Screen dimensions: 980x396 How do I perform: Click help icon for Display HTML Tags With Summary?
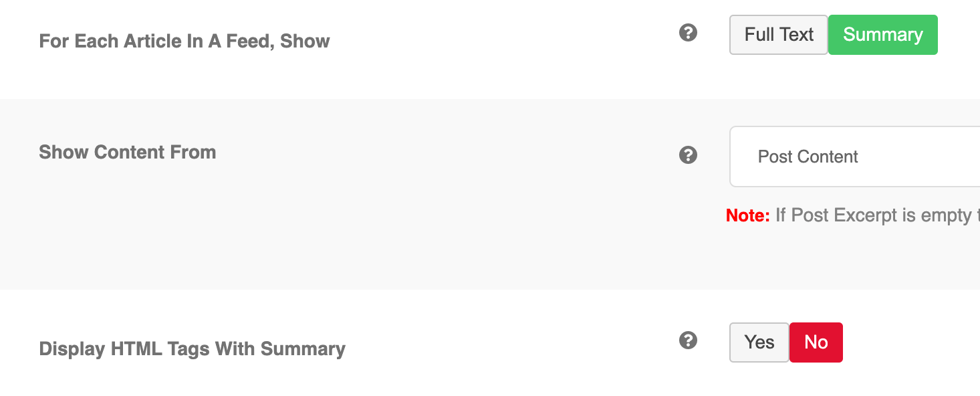coord(688,340)
